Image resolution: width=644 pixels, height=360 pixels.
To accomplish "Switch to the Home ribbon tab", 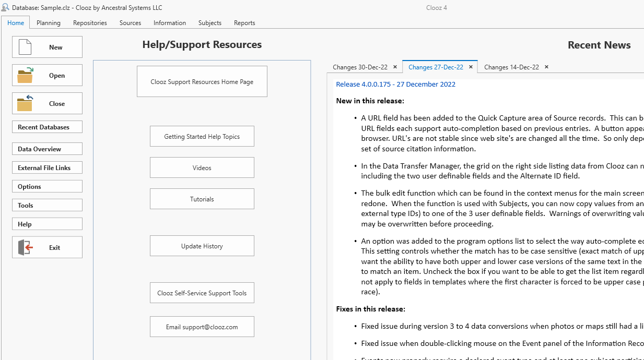I will pyautogui.click(x=16, y=23).
